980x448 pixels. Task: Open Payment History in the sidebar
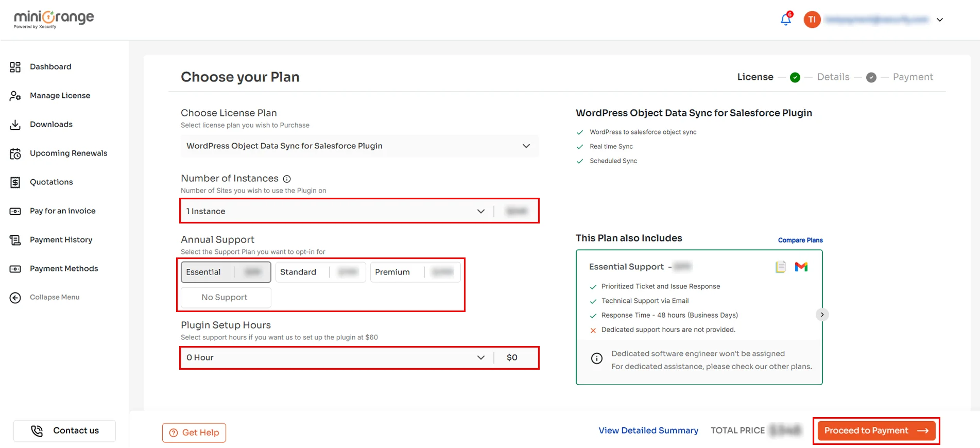point(61,239)
